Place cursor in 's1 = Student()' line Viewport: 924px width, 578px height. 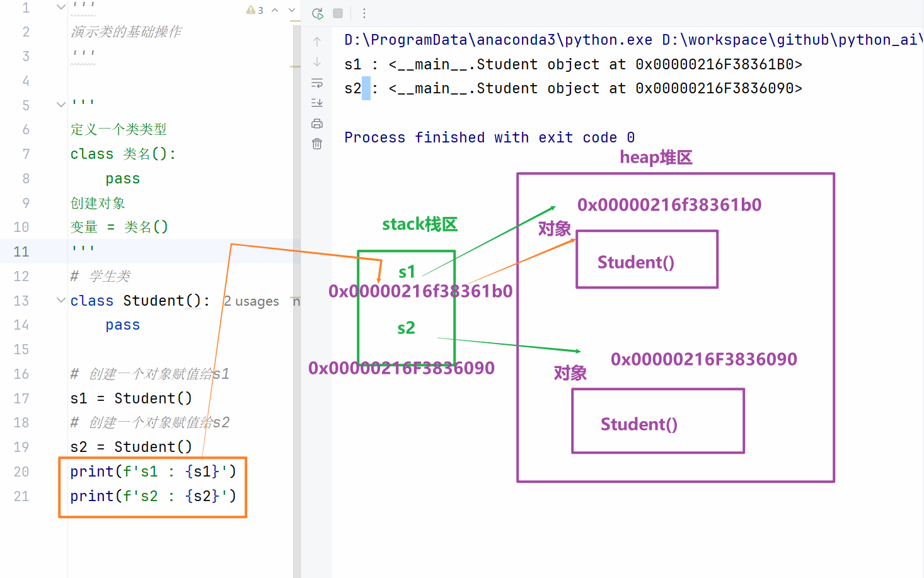[131, 398]
